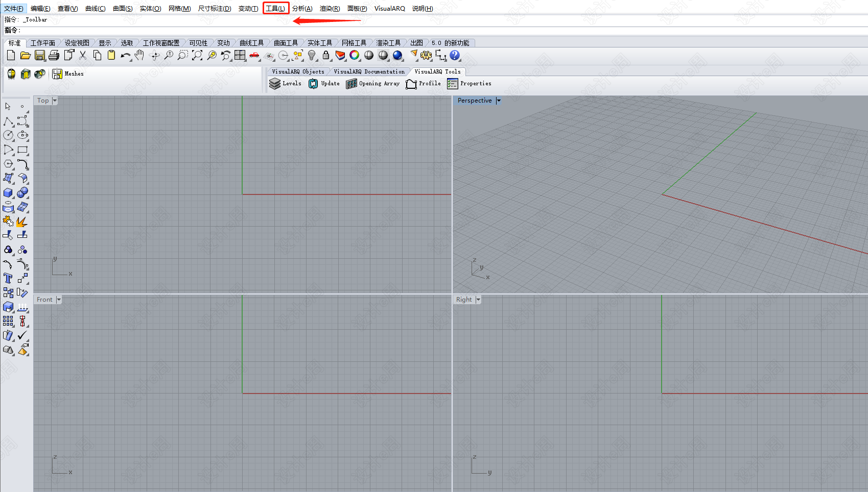Click the Join puzzle pieces icon
The width and height of the screenshot is (868, 492).
coord(8,221)
